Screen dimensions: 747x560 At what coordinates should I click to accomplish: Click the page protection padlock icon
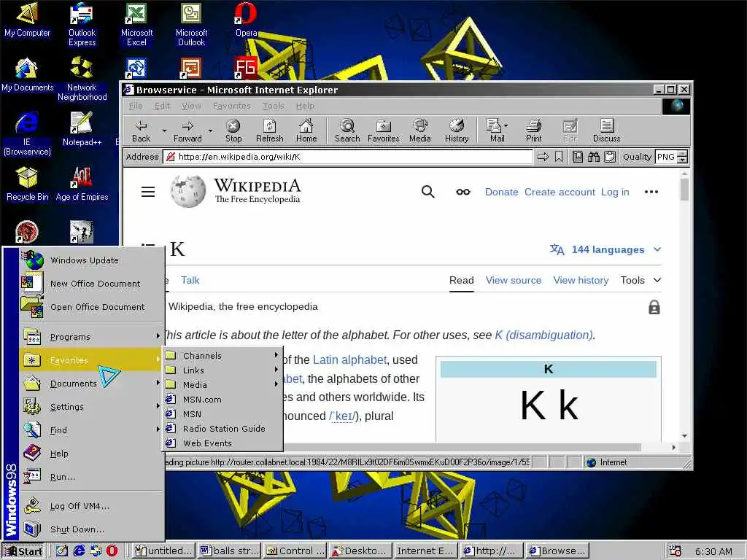click(654, 307)
